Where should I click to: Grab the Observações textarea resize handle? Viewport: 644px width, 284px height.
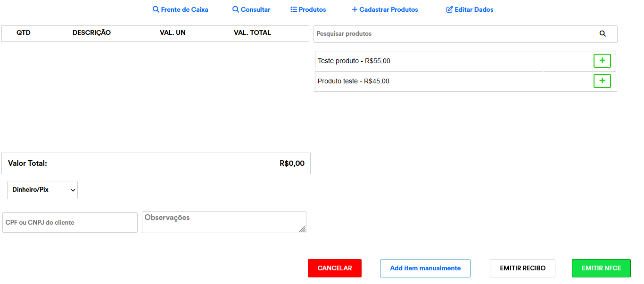pos(302,229)
